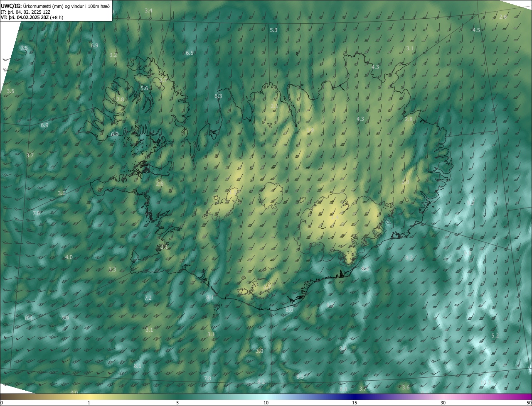Click the 3.2 value north of the Westfjords
Viewport: 532px width, 406px height.
click(113, 55)
